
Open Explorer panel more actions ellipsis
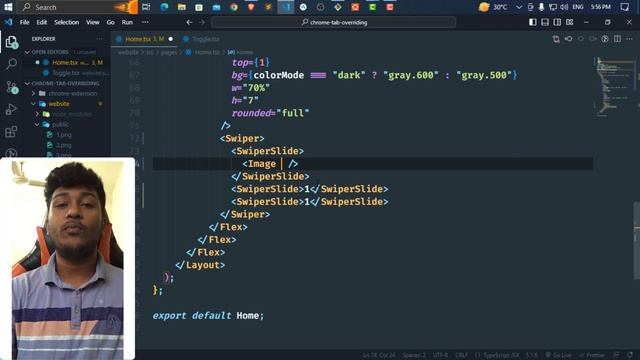100,39
